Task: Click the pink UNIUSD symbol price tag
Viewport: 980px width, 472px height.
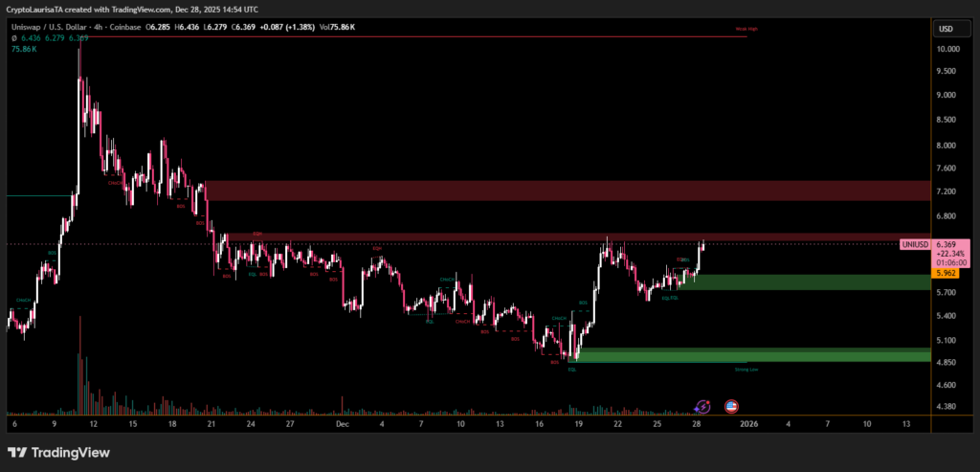Action: [x=915, y=245]
